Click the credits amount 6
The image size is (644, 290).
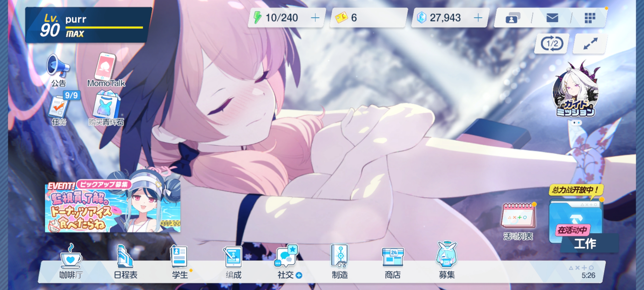point(354,18)
